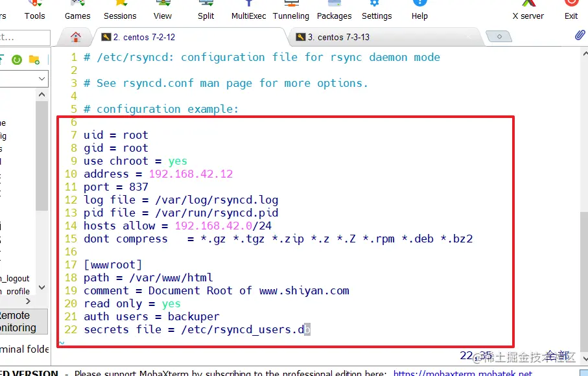Click the 'read only = yes' line
Screen dimensions: 588x376
coord(132,303)
